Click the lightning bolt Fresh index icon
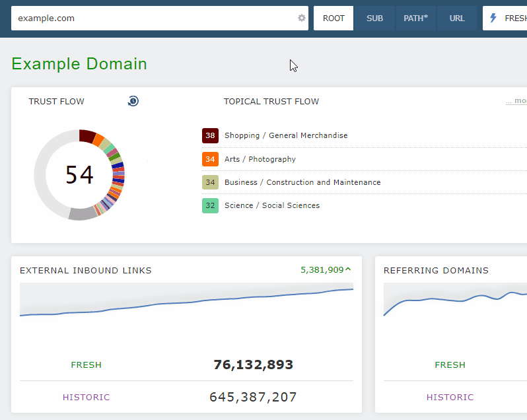Image resolution: width=527 pixels, height=420 pixels. click(x=493, y=18)
